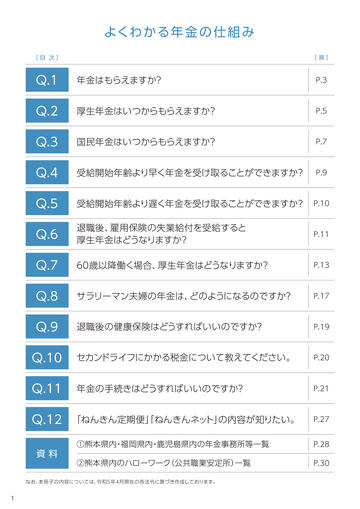Open セカンドライフにかかる税金 entry

click(184, 357)
